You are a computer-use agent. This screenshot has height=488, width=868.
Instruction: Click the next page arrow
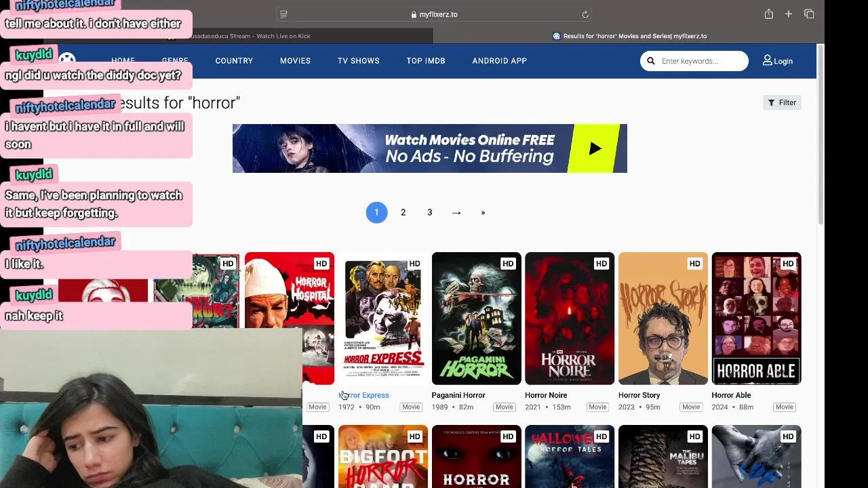tap(456, 213)
